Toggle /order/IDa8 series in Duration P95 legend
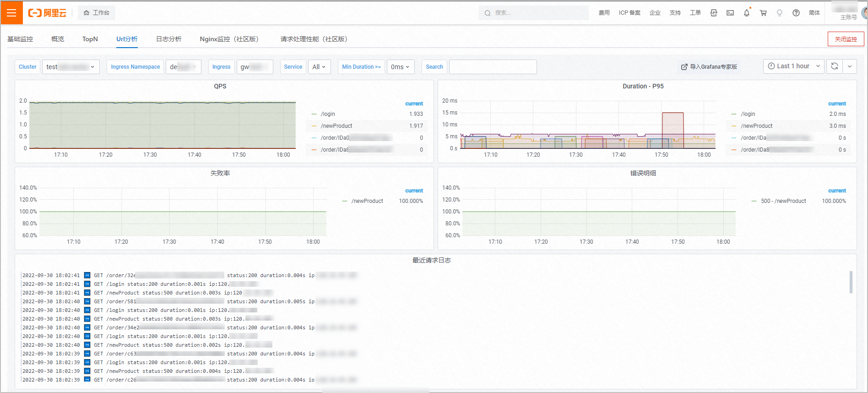This screenshot has width=868, height=393. click(x=777, y=150)
